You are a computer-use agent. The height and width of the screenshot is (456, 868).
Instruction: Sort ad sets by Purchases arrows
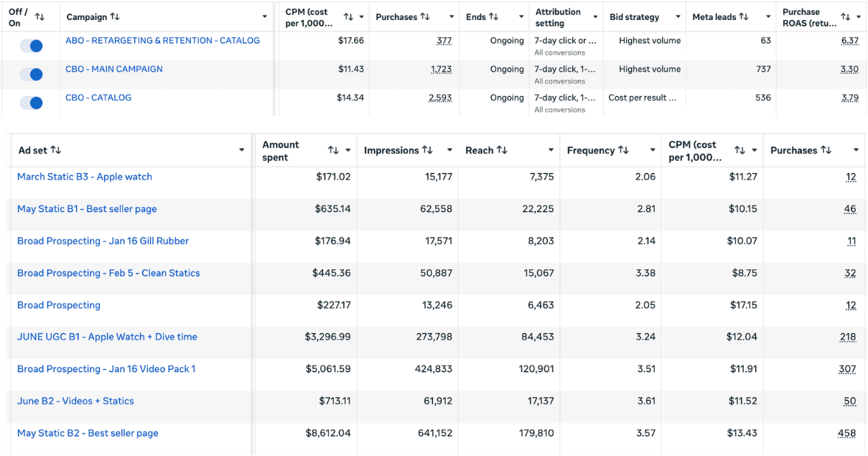pyautogui.click(x=826, y=150)
